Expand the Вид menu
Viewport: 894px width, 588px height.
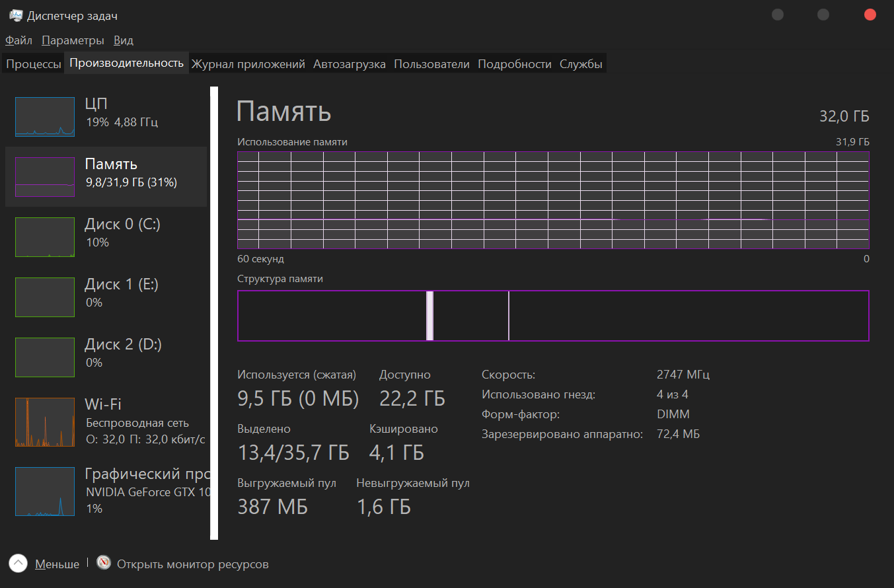pos(124,40)
